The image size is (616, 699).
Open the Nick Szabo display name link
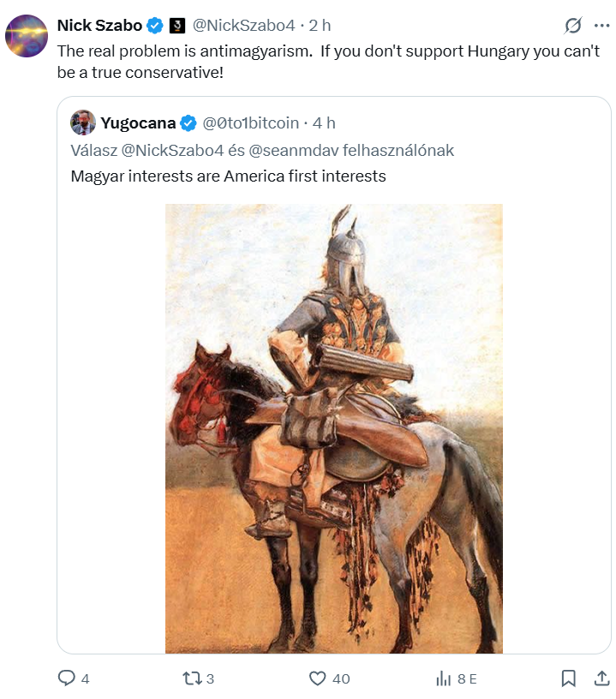coord(99,26)
